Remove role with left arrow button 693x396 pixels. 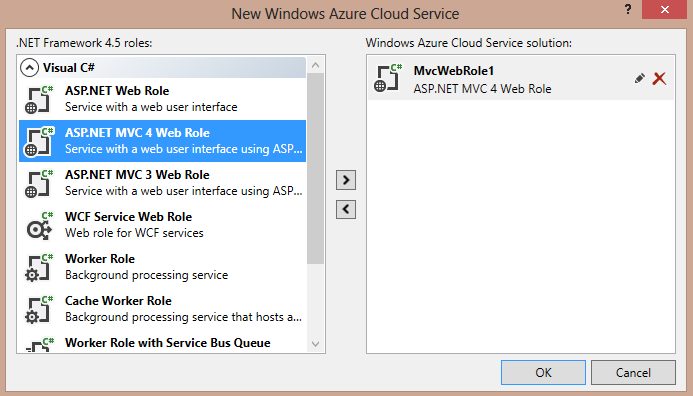click(346, 209)
